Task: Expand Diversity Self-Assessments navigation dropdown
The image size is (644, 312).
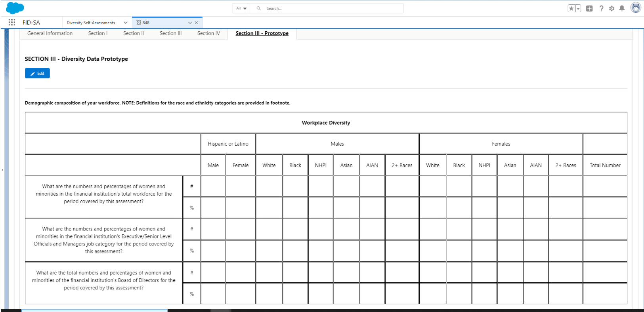Action: coord(126,23)
